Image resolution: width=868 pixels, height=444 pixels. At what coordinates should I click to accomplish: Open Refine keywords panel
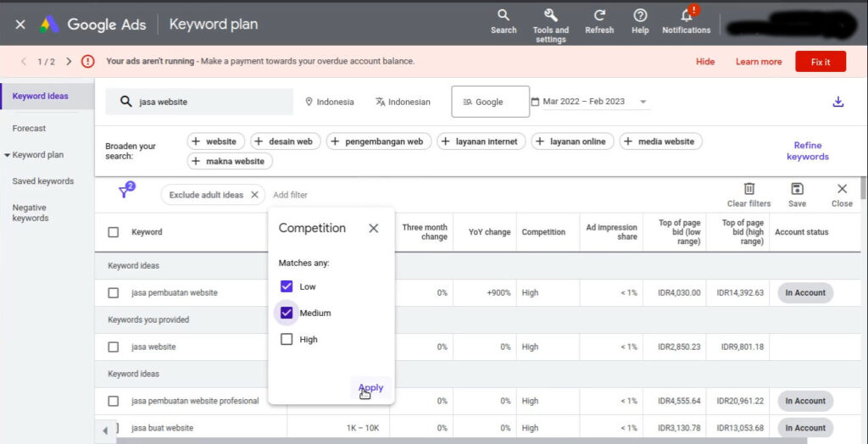click(x=808, y=151)
